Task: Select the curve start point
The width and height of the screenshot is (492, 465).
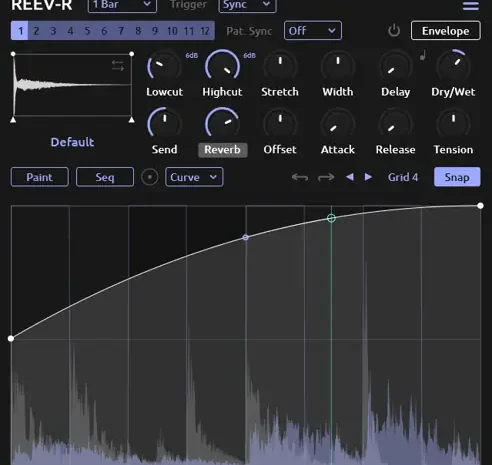Action: point(11,339)
